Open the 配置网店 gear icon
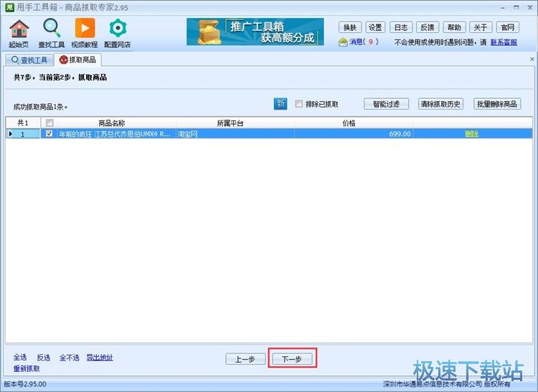 (x=118, y=33)
